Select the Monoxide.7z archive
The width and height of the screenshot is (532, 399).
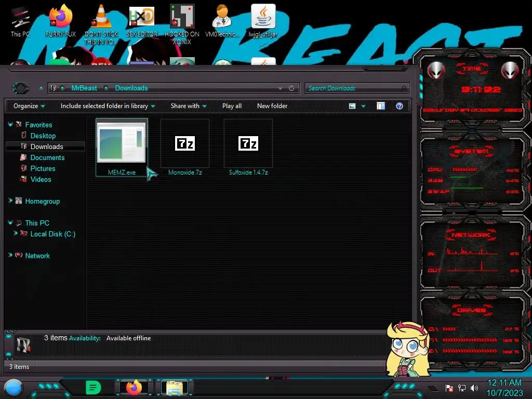(185, 147)
